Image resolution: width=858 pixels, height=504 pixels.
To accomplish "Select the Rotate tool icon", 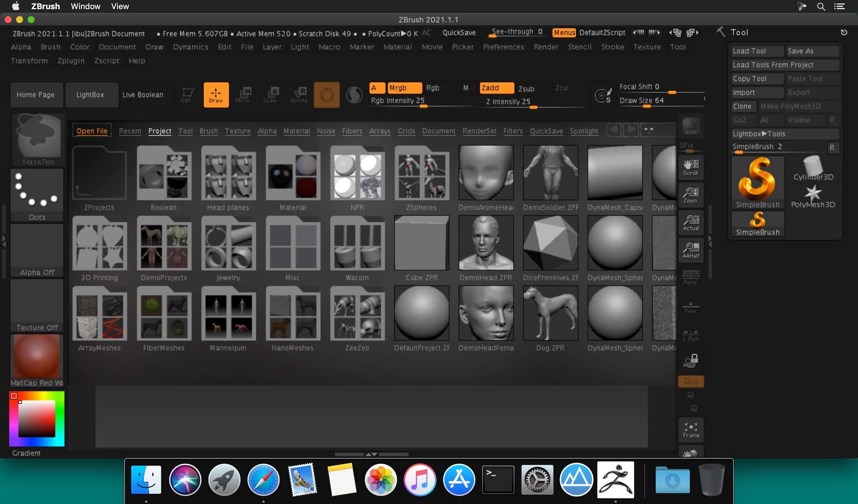I will point(299,94).
